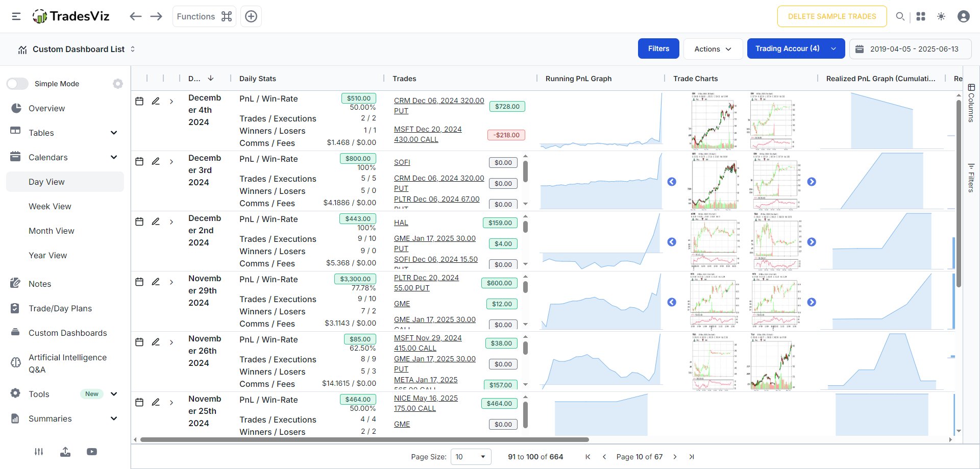Open the date range picker

point(911,49)
